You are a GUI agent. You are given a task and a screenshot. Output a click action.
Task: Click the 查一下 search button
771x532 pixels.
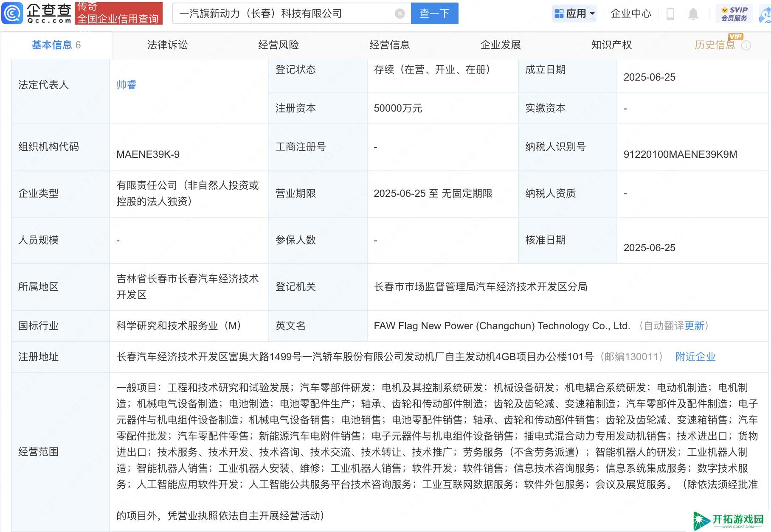click(x=434, y=14)
